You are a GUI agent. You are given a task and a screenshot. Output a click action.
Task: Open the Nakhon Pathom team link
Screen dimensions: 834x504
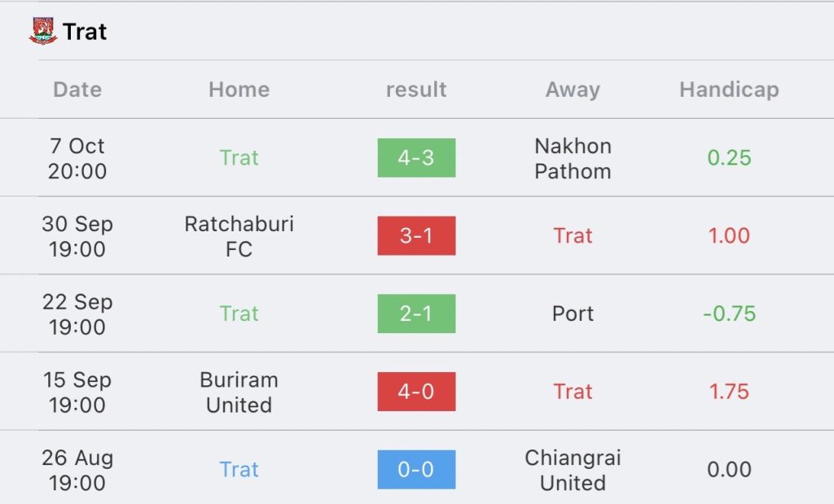click(x=573, y=159)
